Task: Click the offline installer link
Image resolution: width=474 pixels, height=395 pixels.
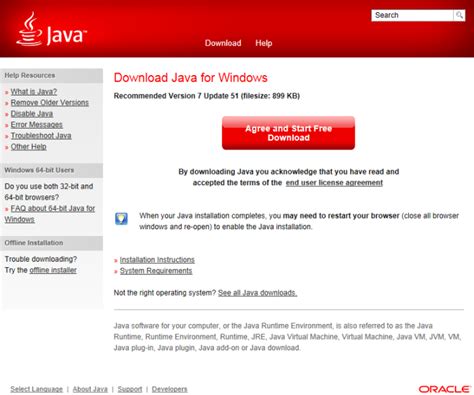Action: 53,270
